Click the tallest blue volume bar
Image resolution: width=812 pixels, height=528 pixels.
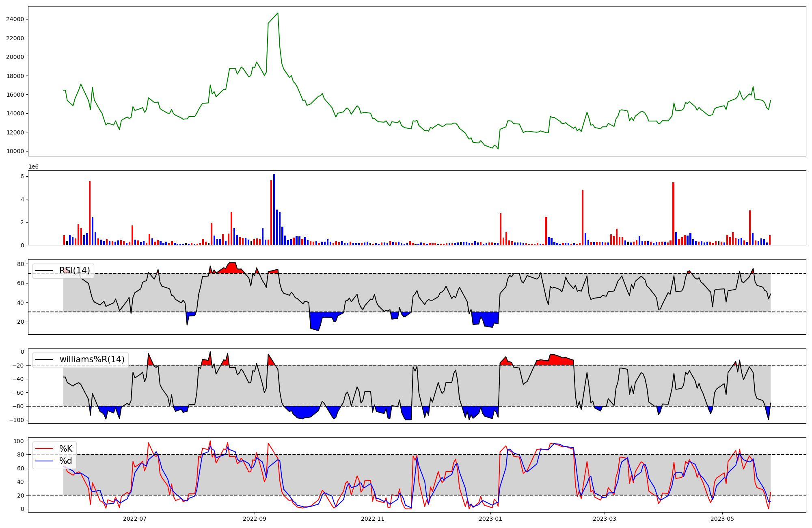274,209
